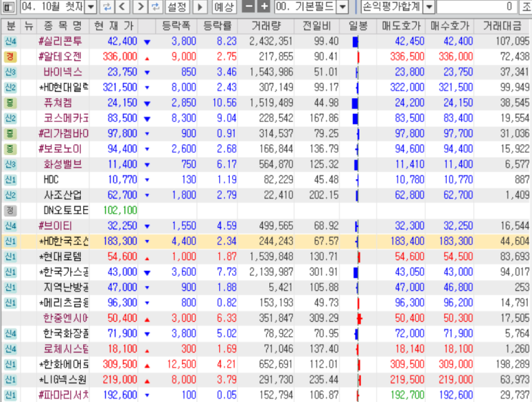
Task: Select stock name 사조산업
Action: pyautogui.click(x=63, y=195)
